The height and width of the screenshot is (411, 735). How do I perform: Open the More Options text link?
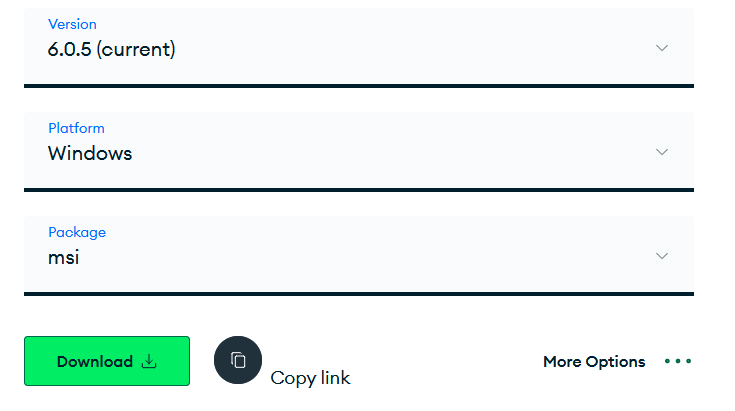click(x=594, y=362)
